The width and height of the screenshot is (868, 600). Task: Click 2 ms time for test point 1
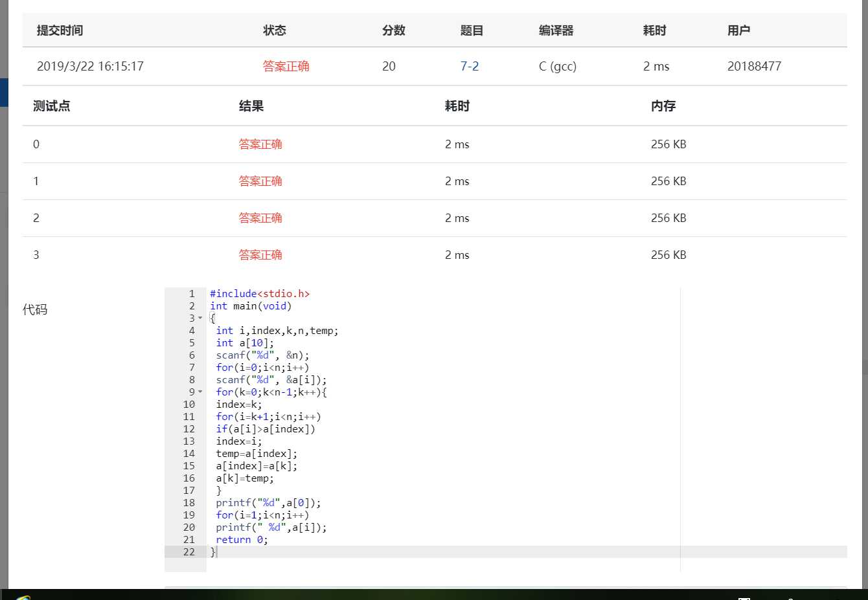457,181
